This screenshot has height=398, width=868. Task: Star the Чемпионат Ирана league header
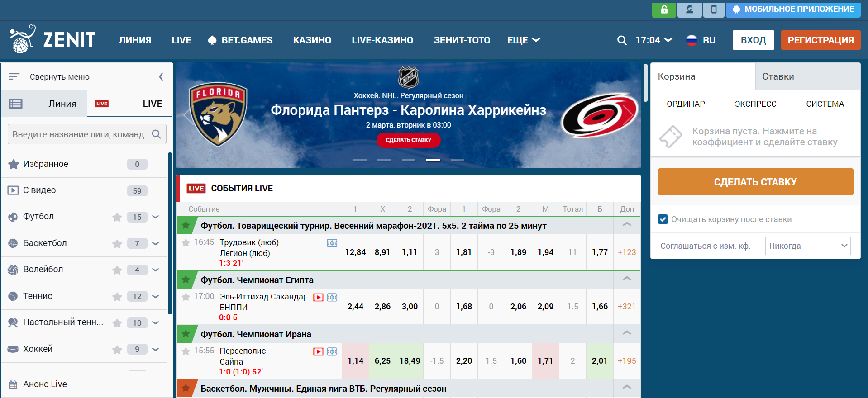click(x=186, y=334)
